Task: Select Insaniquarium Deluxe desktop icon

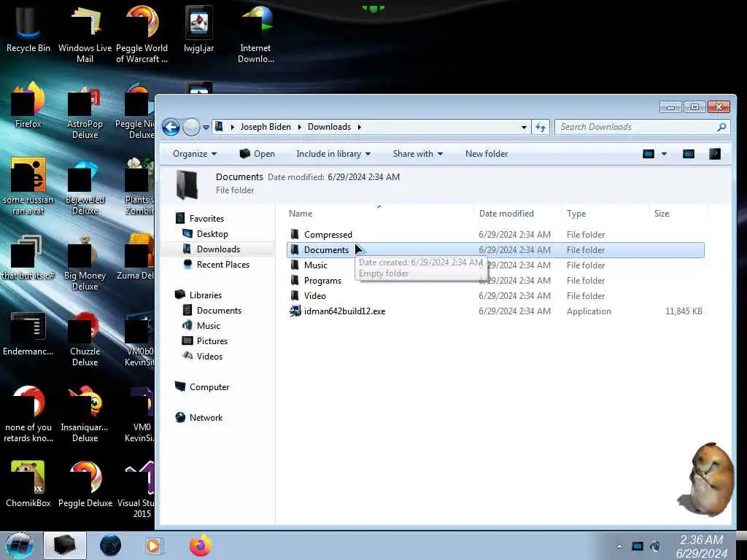Action: pos(85,416)
